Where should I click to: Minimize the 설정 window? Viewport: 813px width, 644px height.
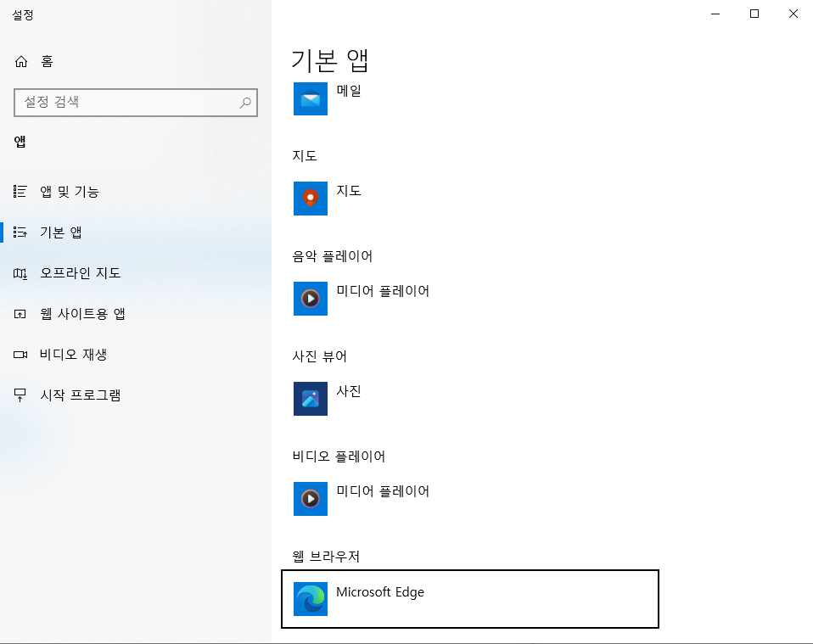(715, 14)
